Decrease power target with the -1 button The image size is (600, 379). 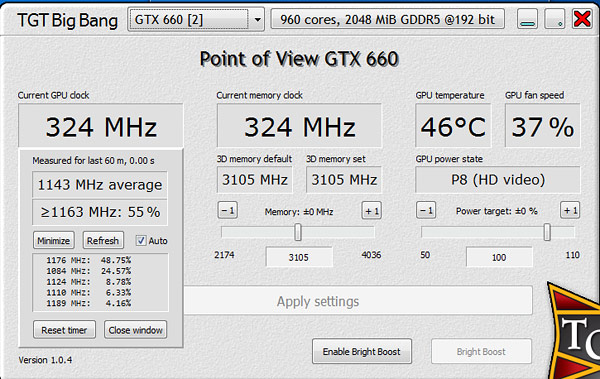(x=426, y=210)
